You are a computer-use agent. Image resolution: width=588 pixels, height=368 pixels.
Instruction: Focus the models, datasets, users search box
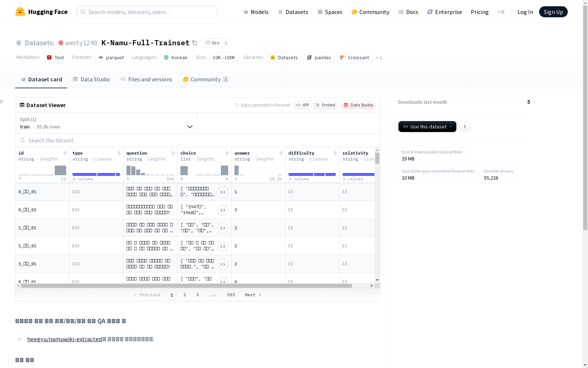tap(147, 12)
